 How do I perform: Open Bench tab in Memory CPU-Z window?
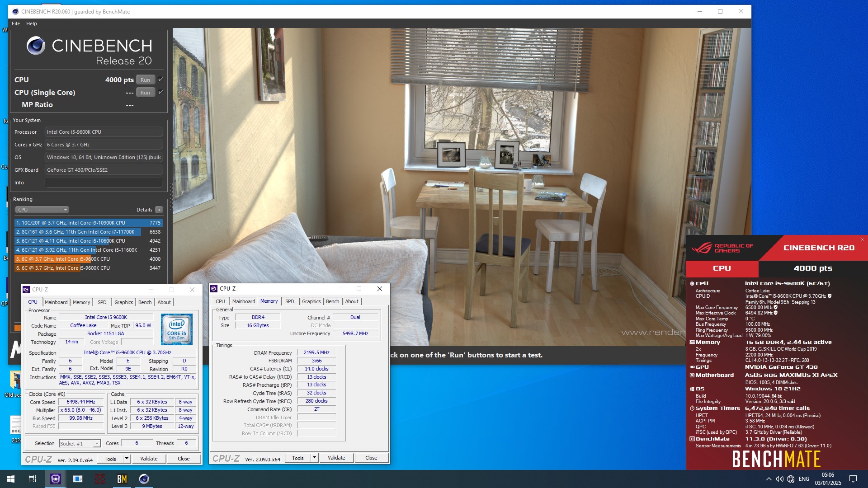(332, 301)
